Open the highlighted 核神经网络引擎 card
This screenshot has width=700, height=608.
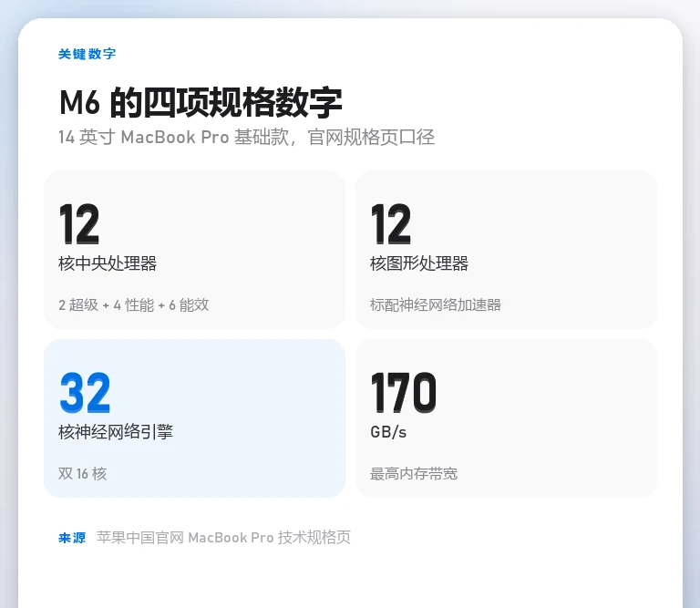[x=194, y=418]
